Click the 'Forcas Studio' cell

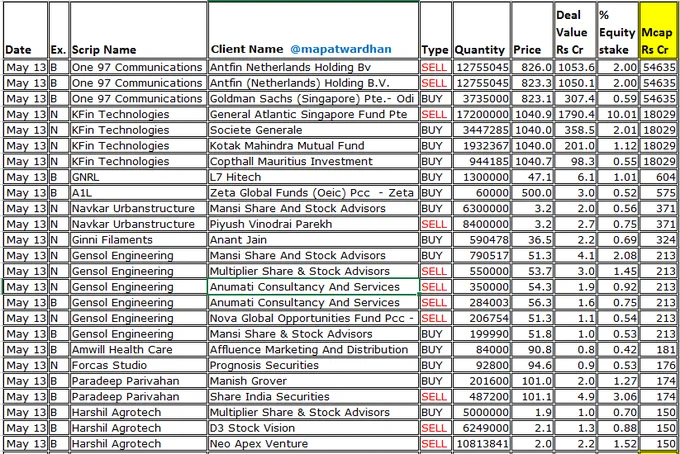coord(138,365)
